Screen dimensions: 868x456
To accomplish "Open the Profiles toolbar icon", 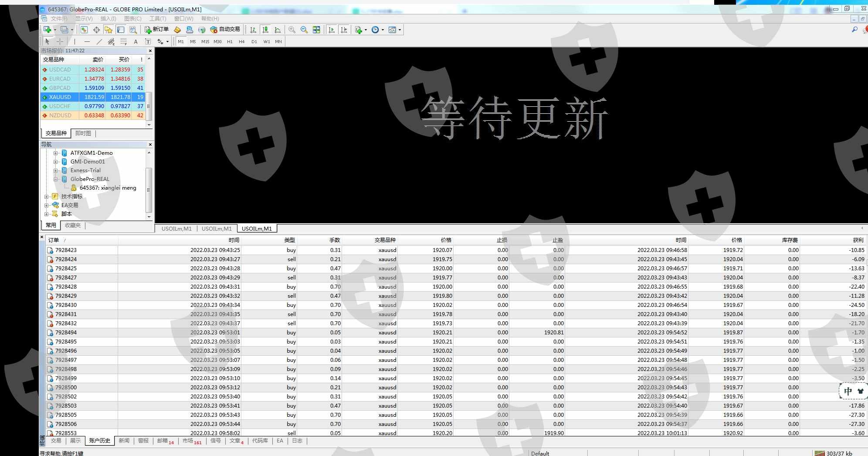I will point(64,30).
